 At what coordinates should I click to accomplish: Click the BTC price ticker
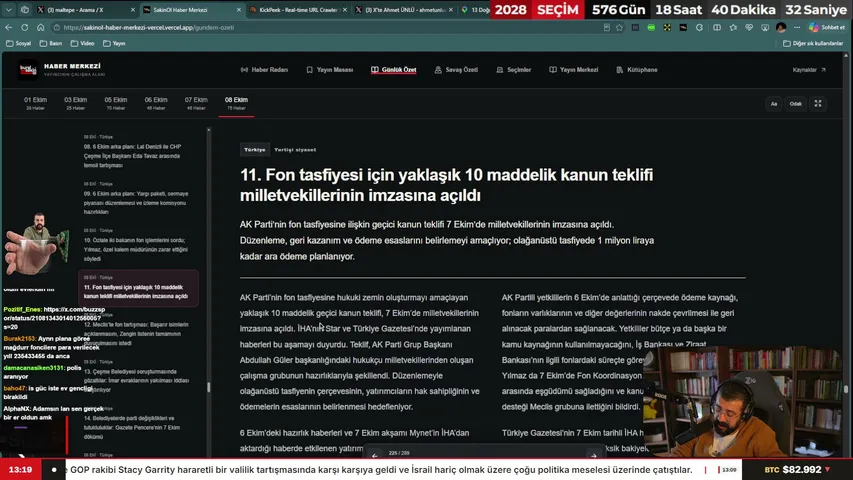click(x=798, y=470)
